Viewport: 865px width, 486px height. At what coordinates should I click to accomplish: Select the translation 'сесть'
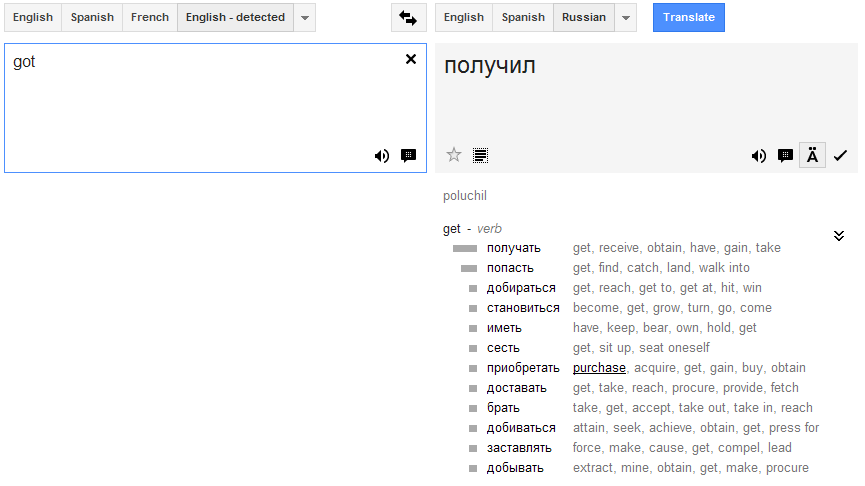(x=503, y=348)
